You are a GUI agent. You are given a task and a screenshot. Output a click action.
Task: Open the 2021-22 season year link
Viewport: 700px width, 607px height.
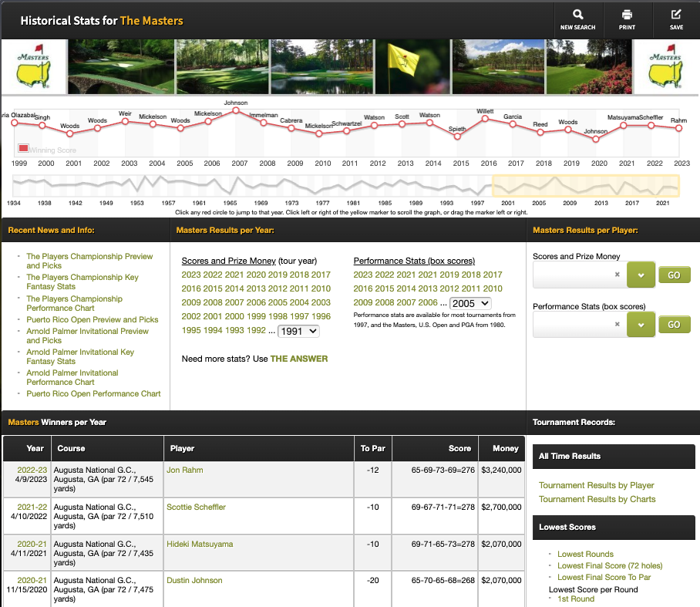[32, 507]
